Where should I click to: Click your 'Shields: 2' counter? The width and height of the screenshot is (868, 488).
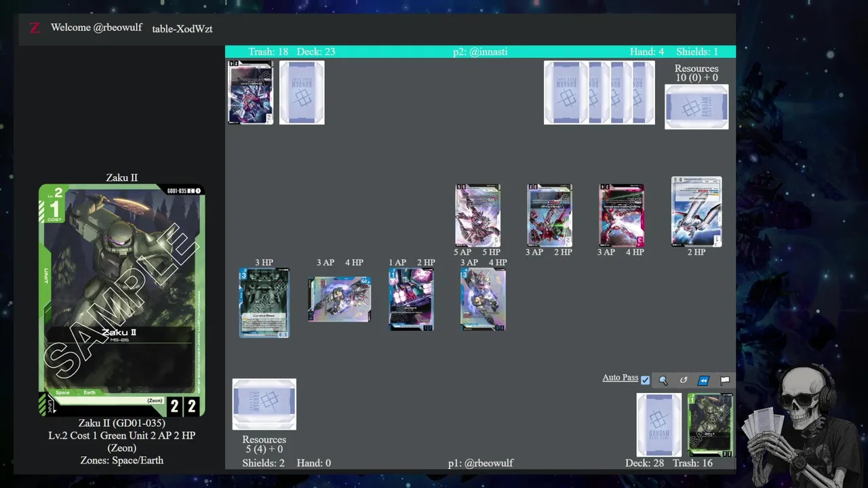(264, 463)
